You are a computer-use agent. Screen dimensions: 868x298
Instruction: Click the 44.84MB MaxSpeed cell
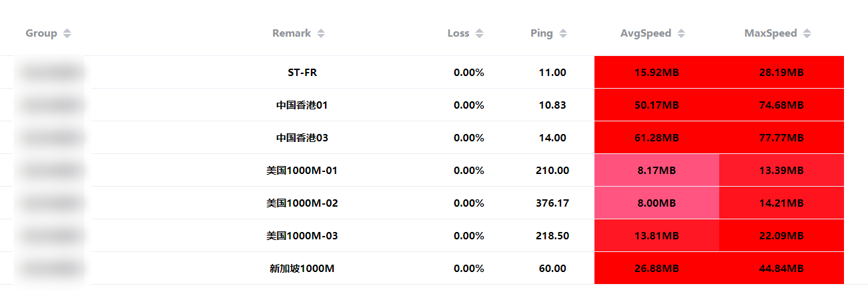781,268
